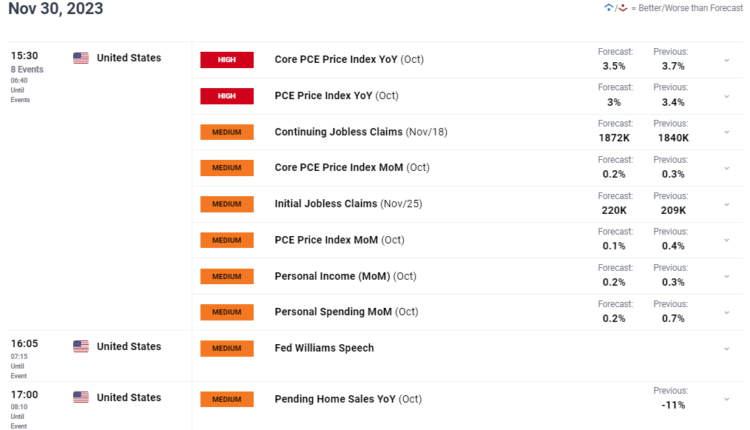Expand the PCE Price Index YoY details

(x=727, y=96)
